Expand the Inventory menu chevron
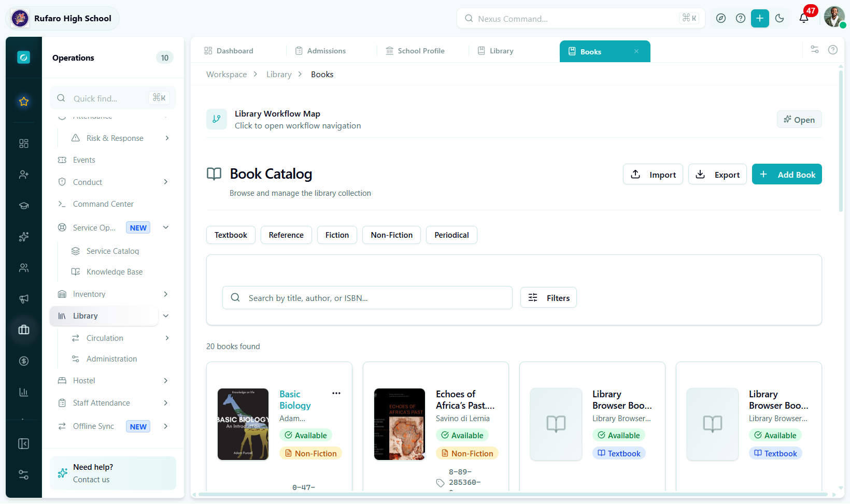Image resolution: width=850 pixels, height=504 pixels. [166, 294]
